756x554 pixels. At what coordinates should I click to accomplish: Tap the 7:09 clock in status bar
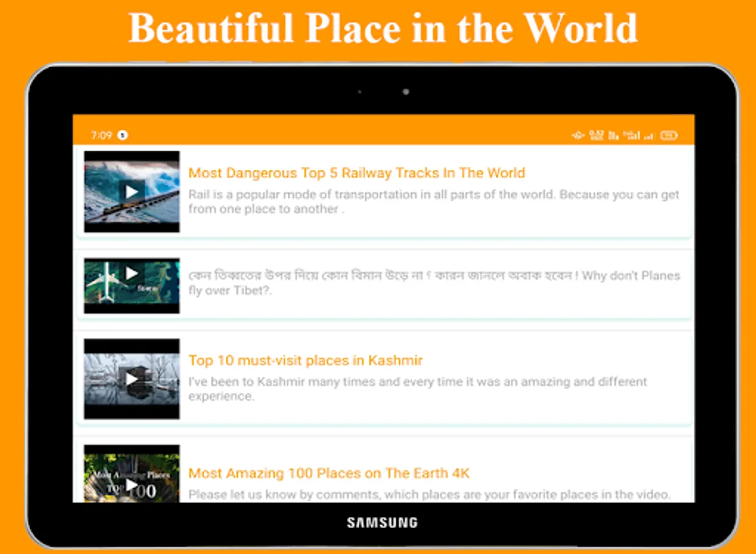pos(101,135)
